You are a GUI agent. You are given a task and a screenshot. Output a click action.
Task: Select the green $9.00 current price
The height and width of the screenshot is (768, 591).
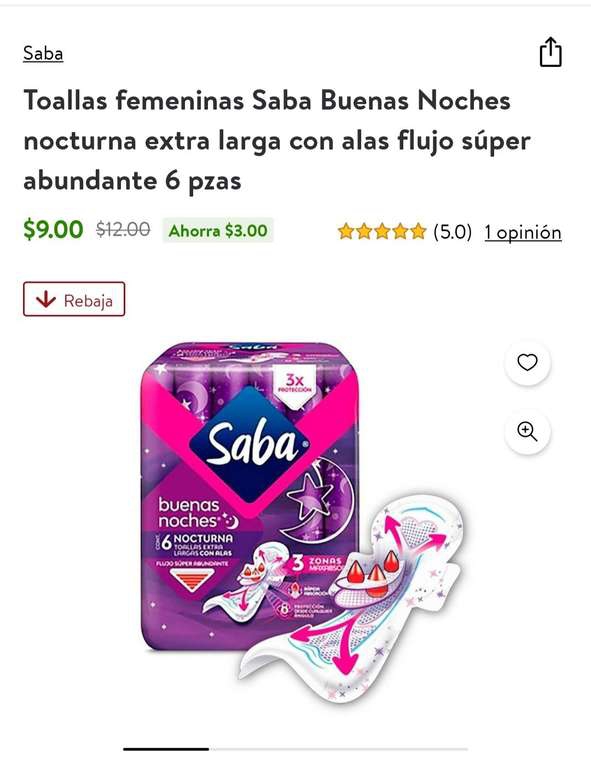[x=53, y=229]
